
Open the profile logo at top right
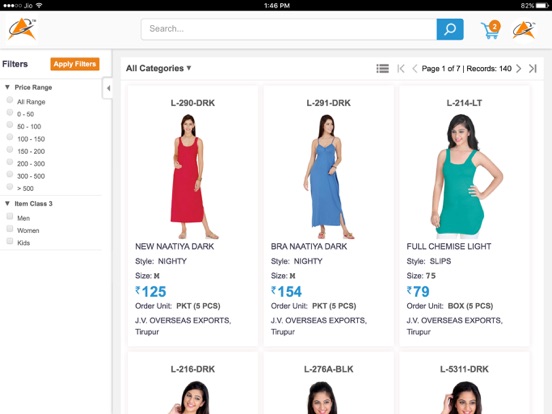click(524, 30)
